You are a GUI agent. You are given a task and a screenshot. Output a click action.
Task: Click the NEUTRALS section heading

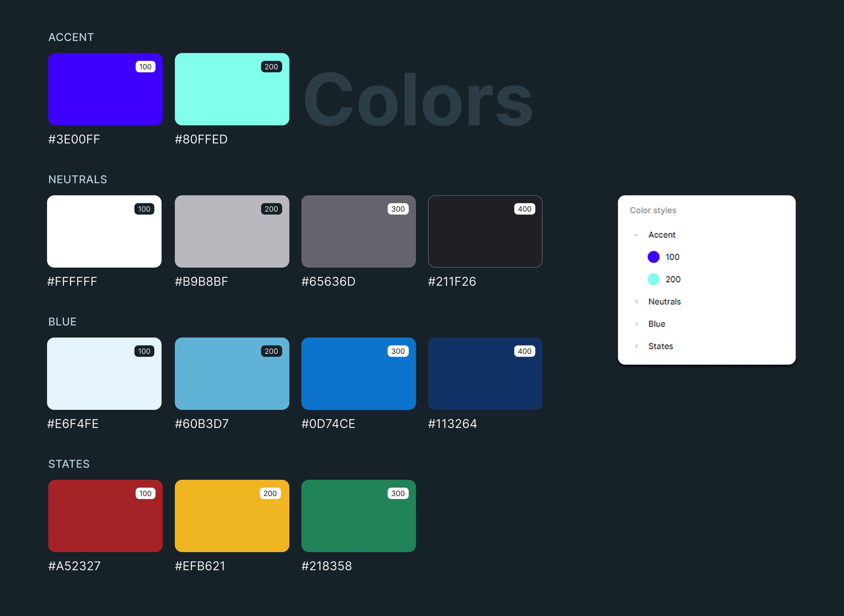[77, 180]
